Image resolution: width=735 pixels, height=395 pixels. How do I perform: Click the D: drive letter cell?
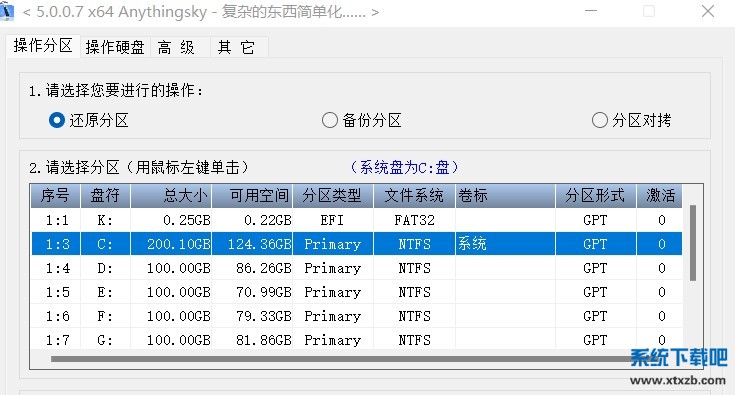point(105,268)
